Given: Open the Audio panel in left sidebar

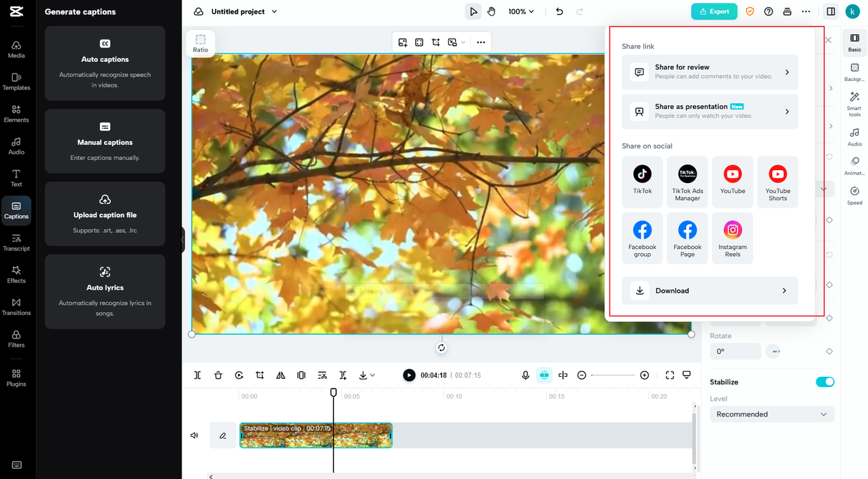Looking at the screenshot, I should click(16, 146).
